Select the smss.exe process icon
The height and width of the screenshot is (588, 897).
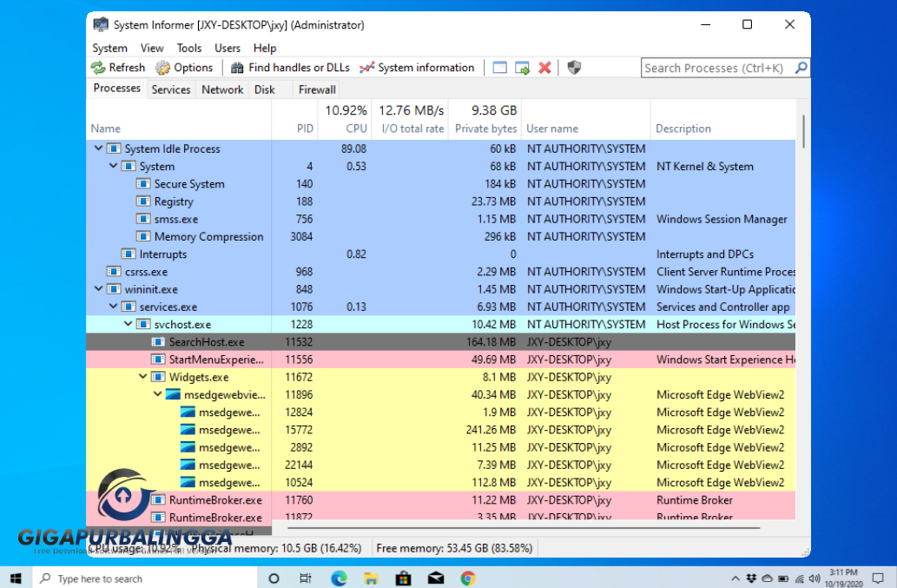(143, 219)
